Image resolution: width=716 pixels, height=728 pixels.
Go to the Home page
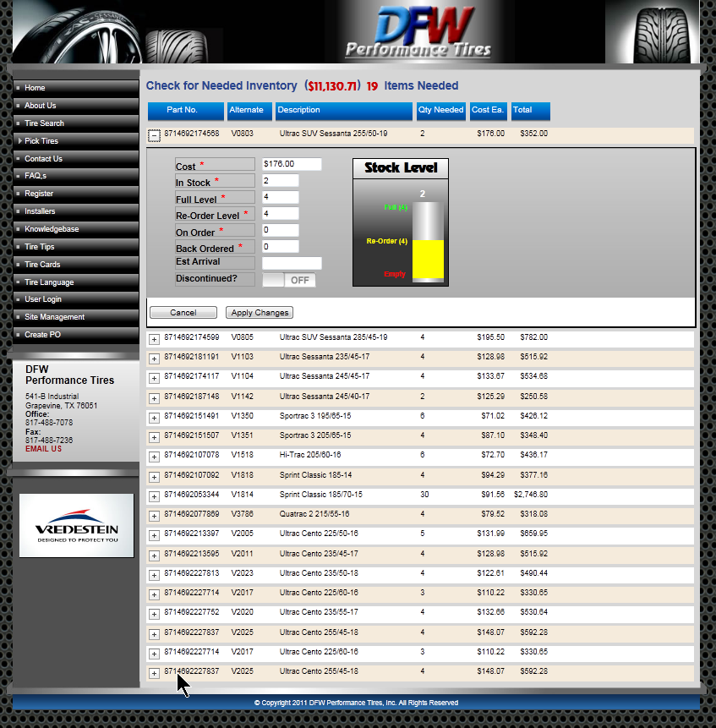(75, 88)
